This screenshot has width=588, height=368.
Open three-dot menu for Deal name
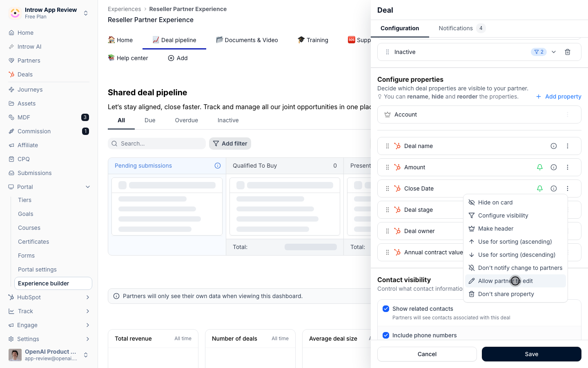click(568, 146)
